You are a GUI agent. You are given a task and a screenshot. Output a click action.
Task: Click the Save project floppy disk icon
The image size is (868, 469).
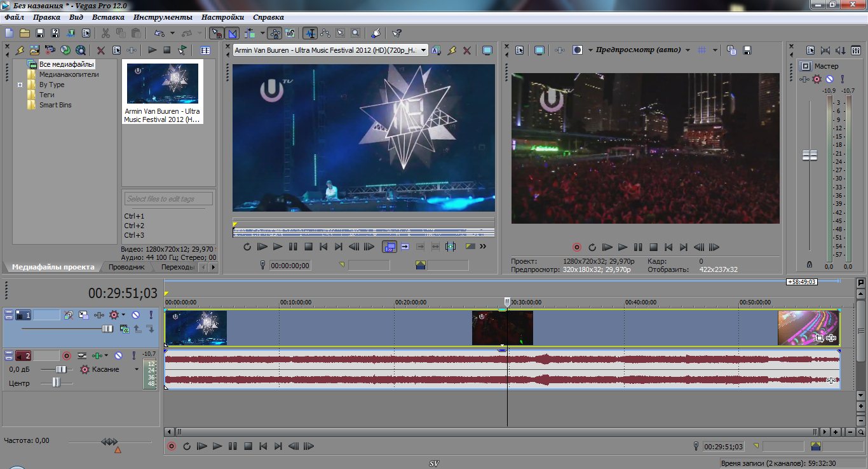(40, 33)
